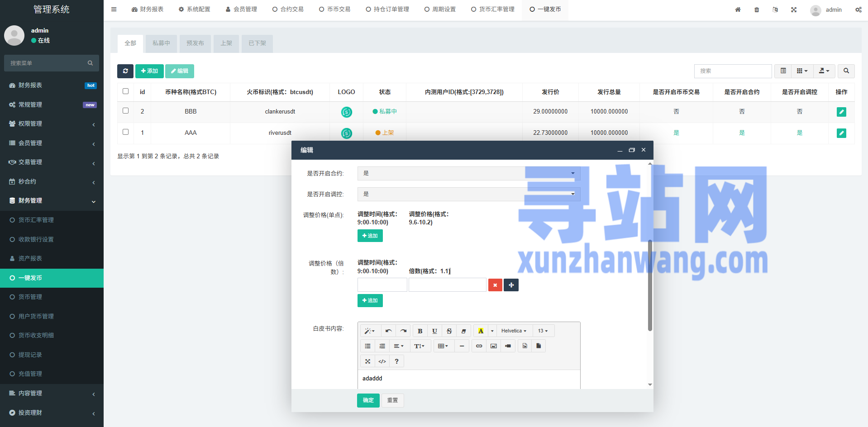Screen dimensions: 868x427
Task: Toggle underline formatting in the whitepaper editor
Action: pos(434,331)
